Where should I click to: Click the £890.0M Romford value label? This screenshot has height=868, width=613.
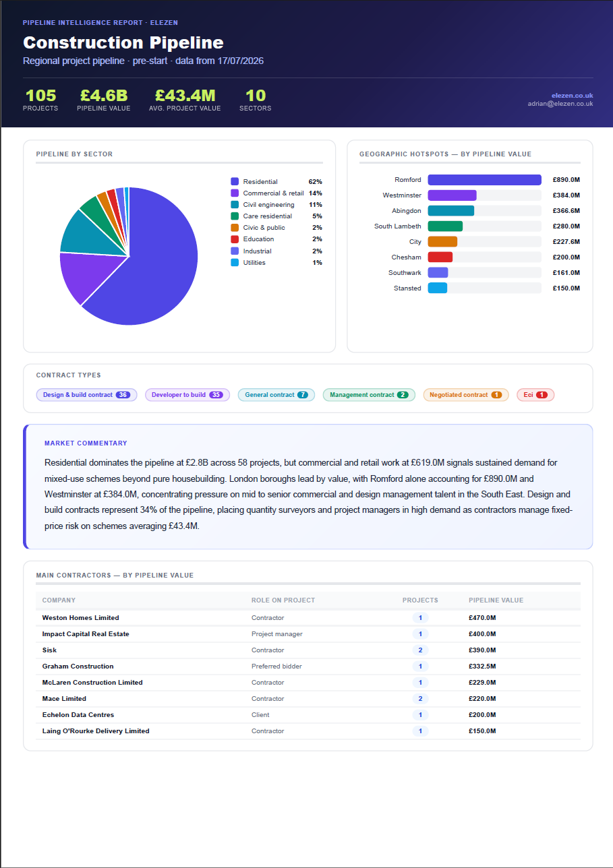[566, 180]
